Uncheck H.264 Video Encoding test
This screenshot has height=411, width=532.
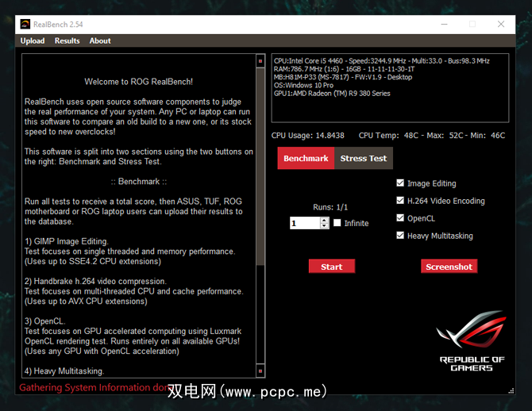click(x=400, y=201)
